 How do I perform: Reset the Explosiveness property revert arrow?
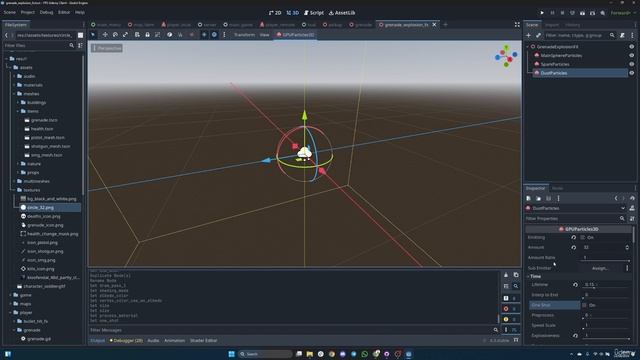575,336
